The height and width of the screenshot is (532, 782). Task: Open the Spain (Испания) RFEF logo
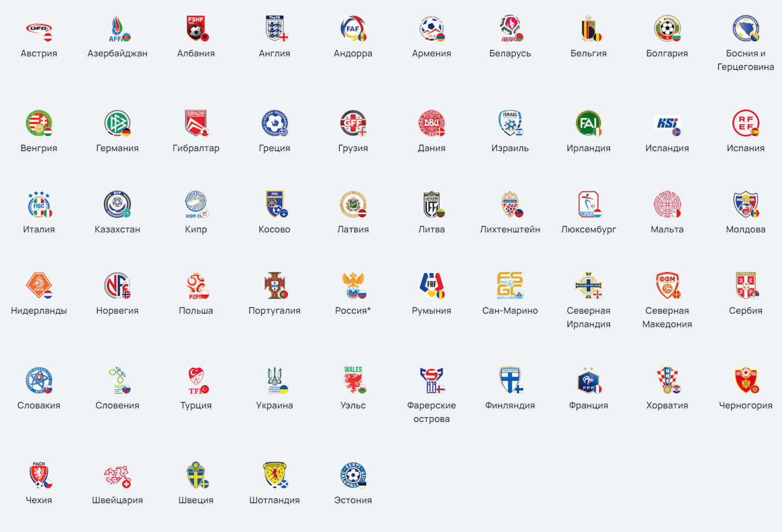point(746,124)
